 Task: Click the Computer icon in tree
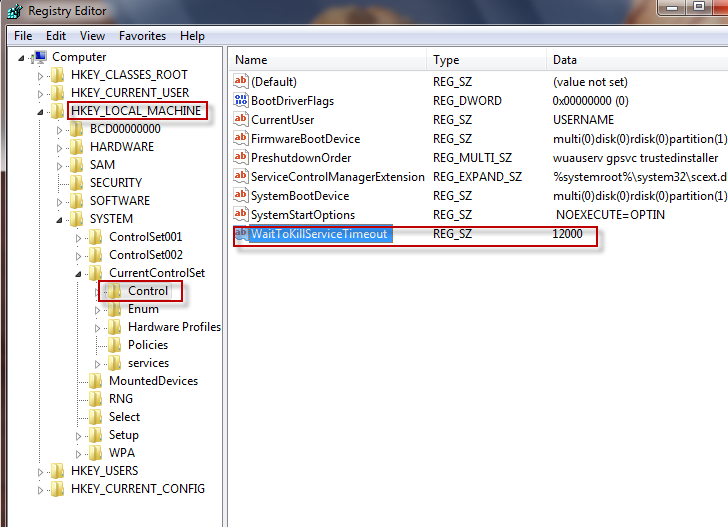pyautogui.click(x=40, y=57)
